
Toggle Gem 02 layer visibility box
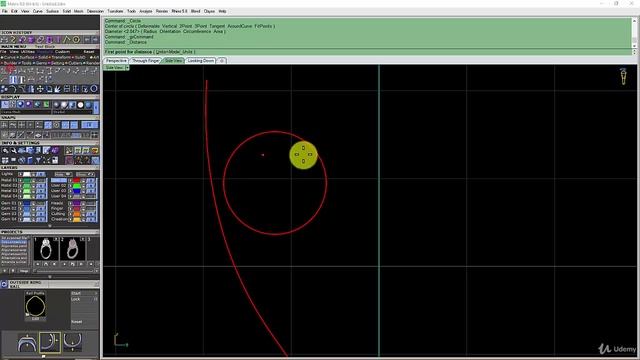point(40,208)
